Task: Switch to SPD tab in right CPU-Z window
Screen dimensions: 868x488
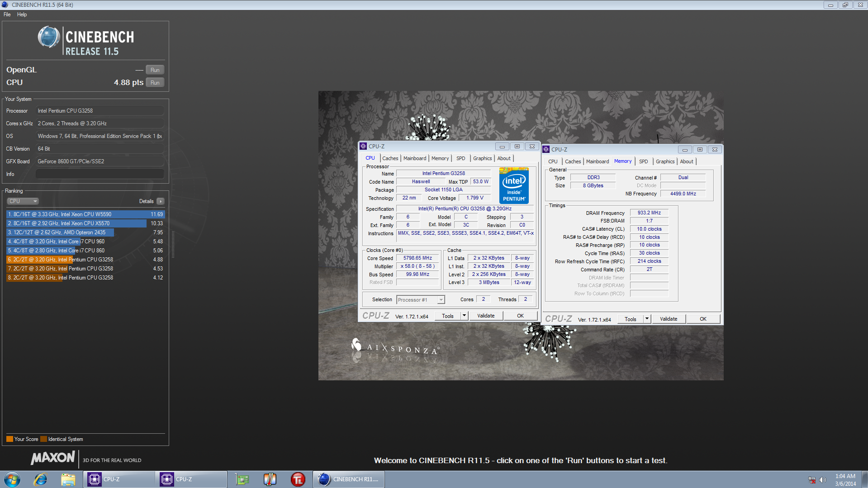Action: pyautogui.click(x=643, y=161)
